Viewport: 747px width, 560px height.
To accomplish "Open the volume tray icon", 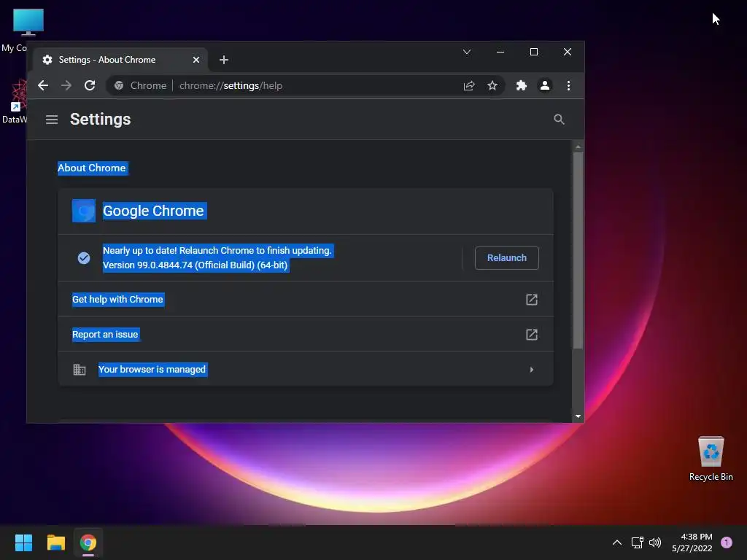I will (655, 542).
